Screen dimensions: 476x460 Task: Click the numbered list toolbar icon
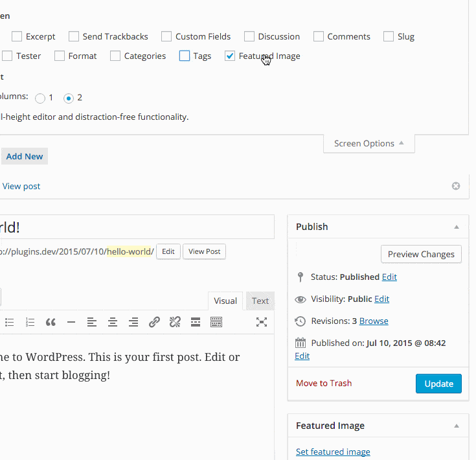pos(30,322)
